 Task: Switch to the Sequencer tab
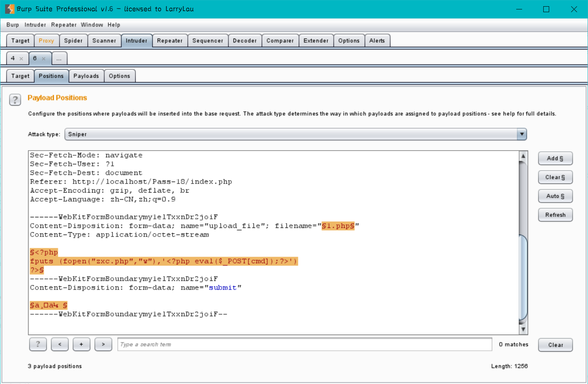[x=208, y=41]
